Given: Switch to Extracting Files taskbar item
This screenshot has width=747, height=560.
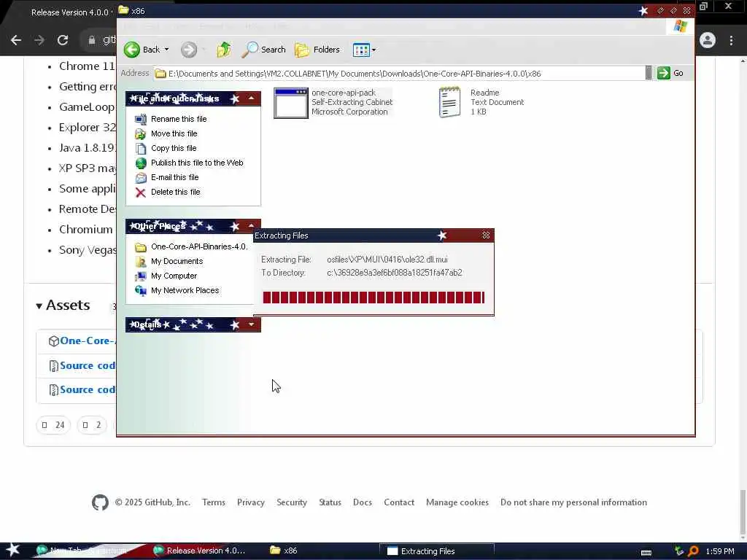Looking at the screenshot, I should (x=436, y=551).
